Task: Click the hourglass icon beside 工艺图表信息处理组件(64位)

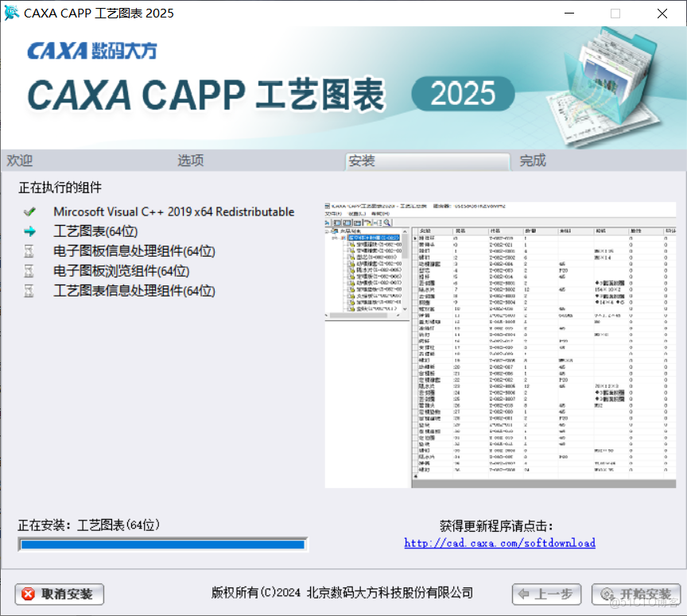Action: [30, 289]
